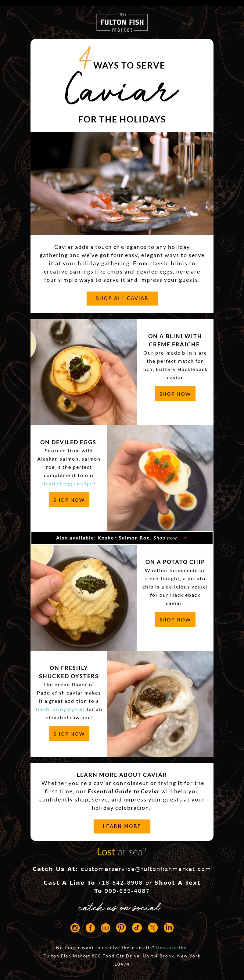Viewport: 244px width, 980px height.
Task: Open the deviled eggs recipe link
Action: 68,483
